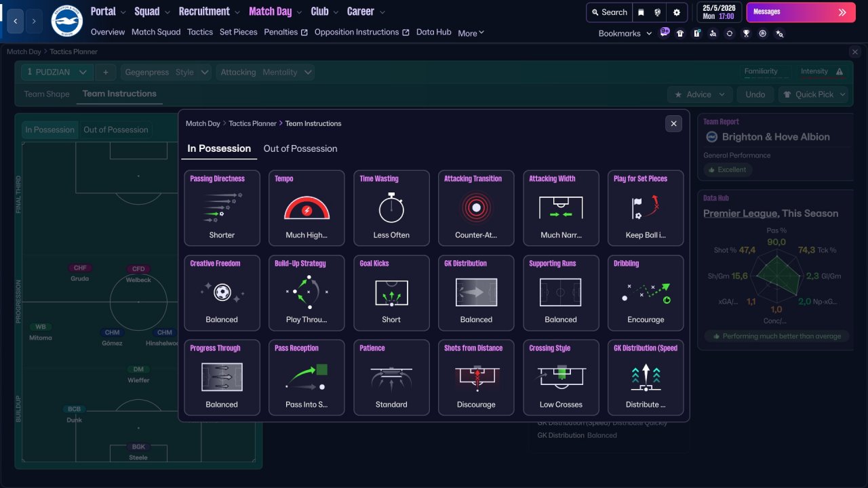Open the Play for Set Pieces card
Screen dimensions: 868x488
pos(646,208)
